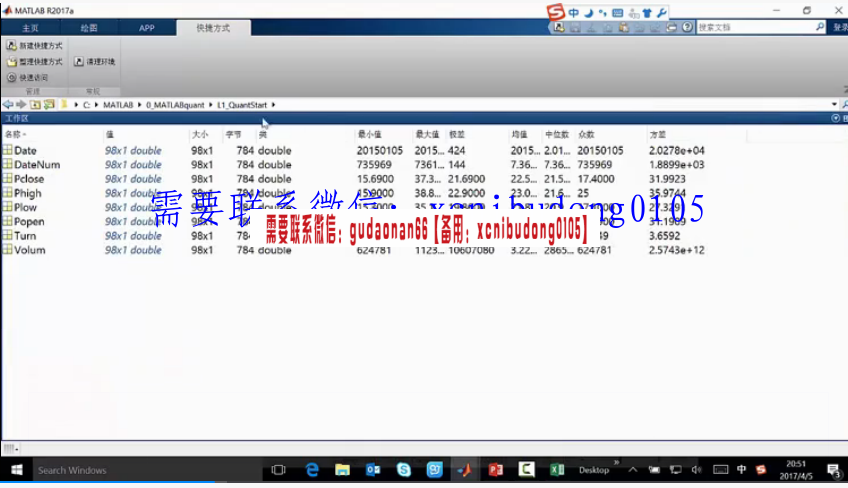Open Skype from the taskbar
Viewport: 848px width, 488px height.
click(404, 470)
